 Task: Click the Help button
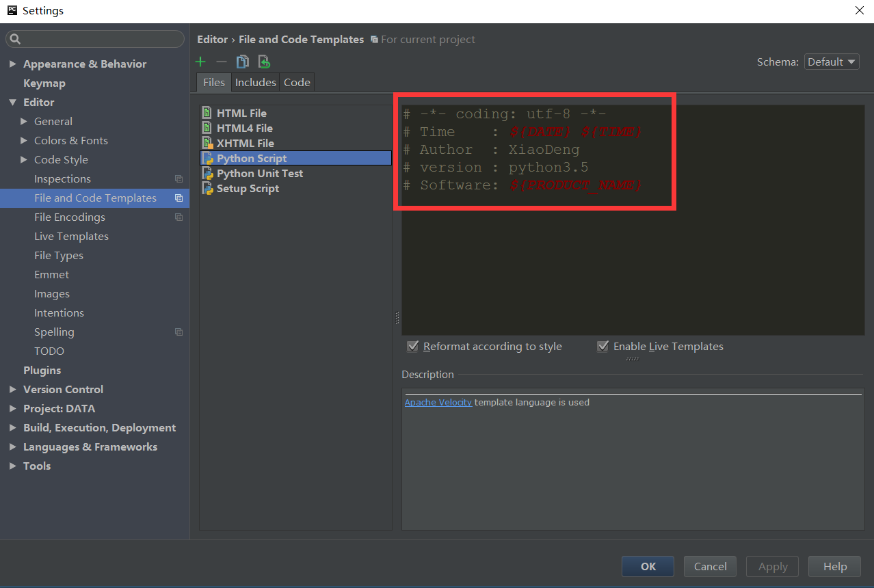pyautogui.click(x=834, y=566)
